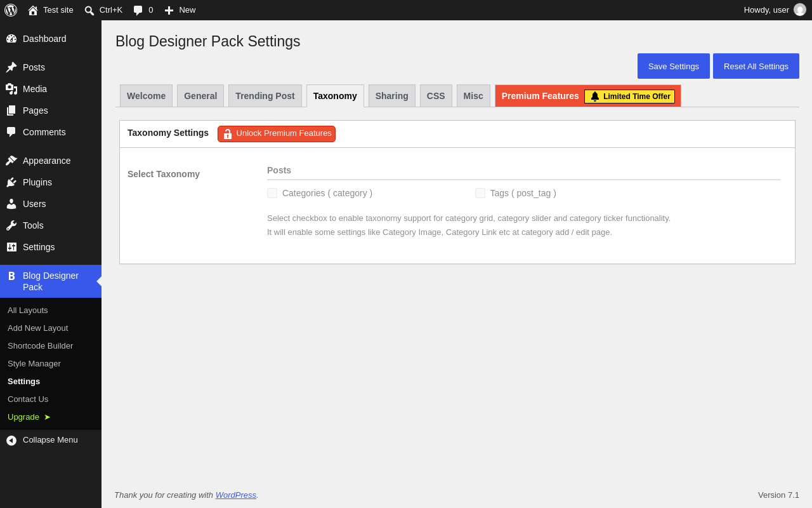Open the Test site link
This screenshot has width=812, height=508.
[x=51, y=10]
